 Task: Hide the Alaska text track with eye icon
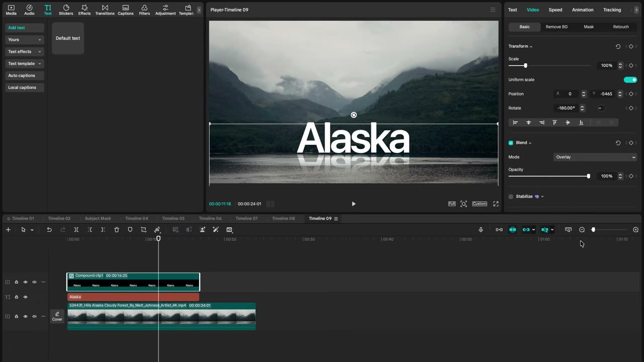click(x=26, y=297)
